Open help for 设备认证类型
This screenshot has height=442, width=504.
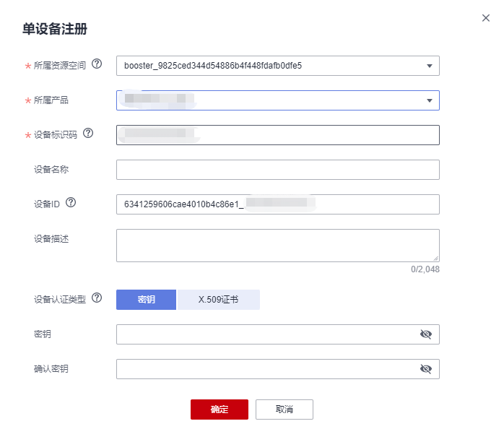pos(97,298)
